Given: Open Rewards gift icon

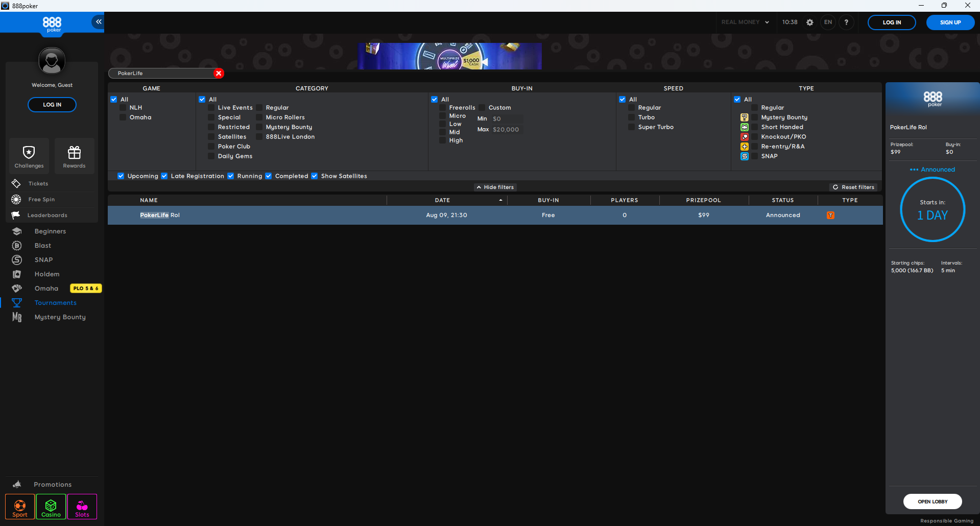Looking at the screenshot, I should 75,156.
